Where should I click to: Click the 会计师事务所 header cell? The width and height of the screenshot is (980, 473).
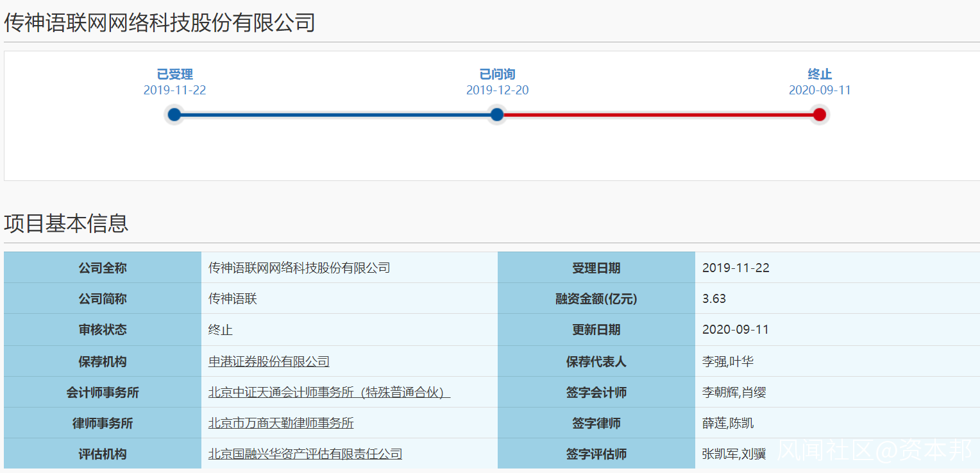pos(103,392)
